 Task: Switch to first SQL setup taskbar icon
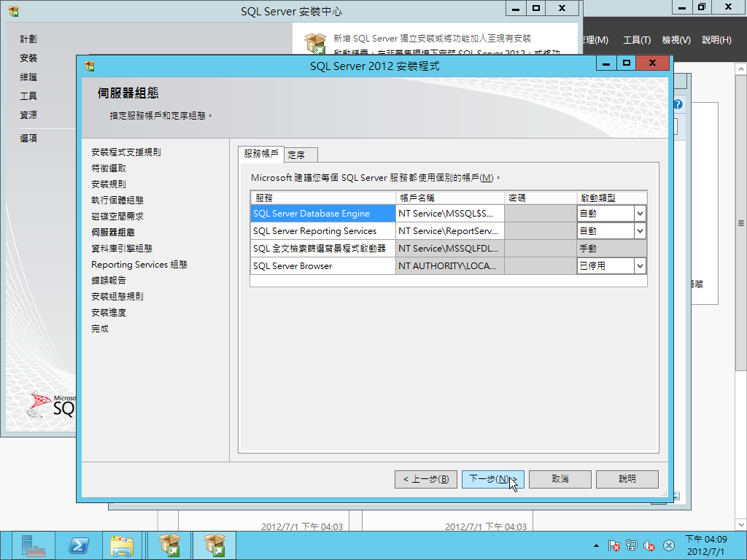pos(169,545)
